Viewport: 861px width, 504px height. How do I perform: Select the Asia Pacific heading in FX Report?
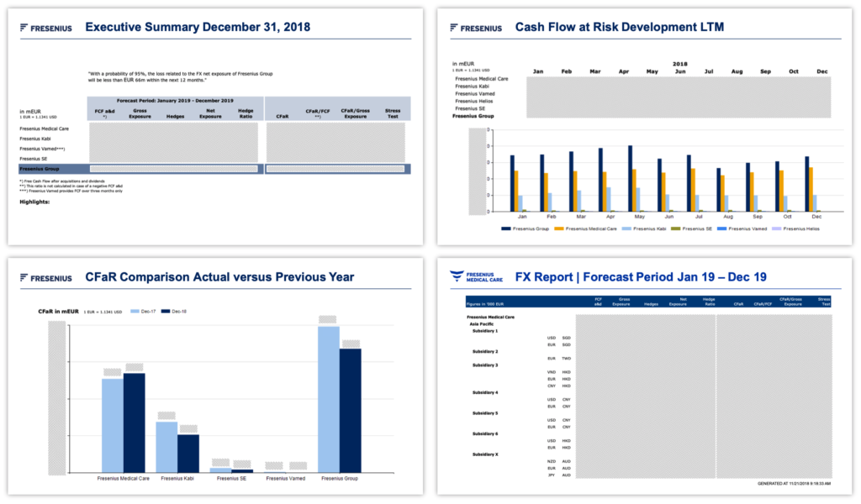click(483, 323)
